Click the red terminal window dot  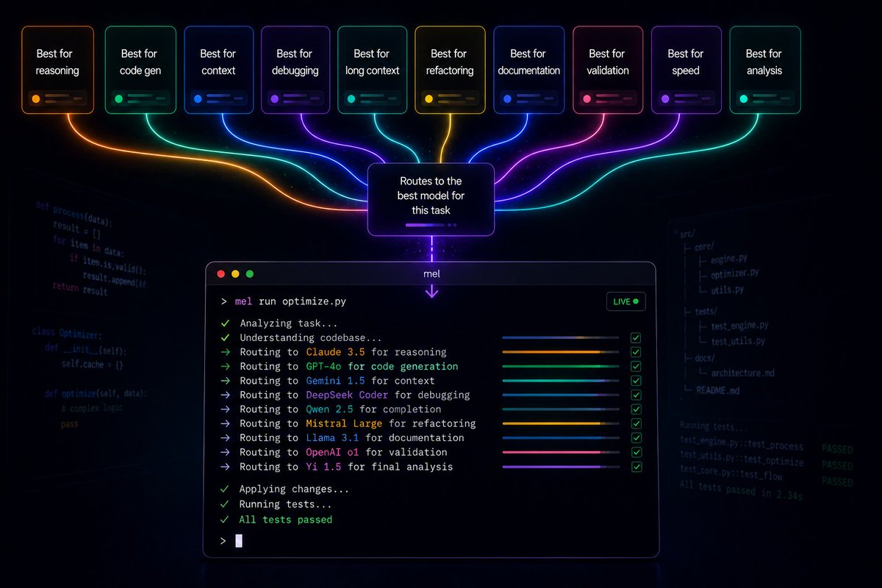[x=220, y=274]
